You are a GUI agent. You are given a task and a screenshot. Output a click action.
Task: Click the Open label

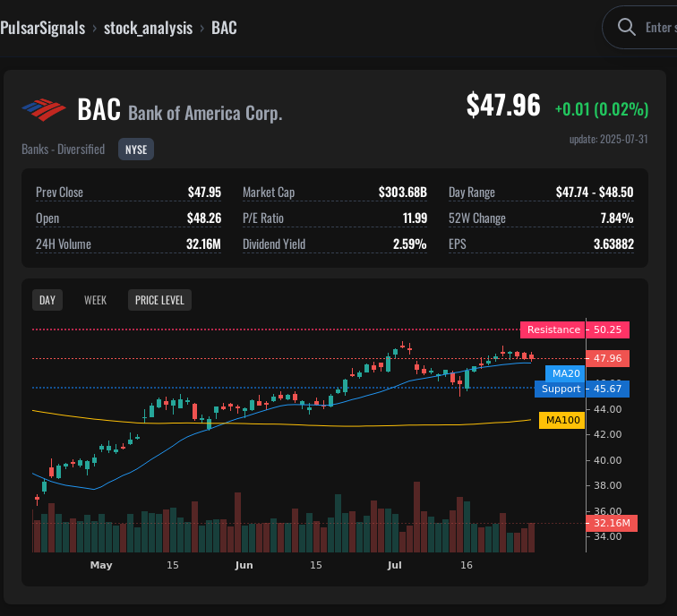[47, 218]
